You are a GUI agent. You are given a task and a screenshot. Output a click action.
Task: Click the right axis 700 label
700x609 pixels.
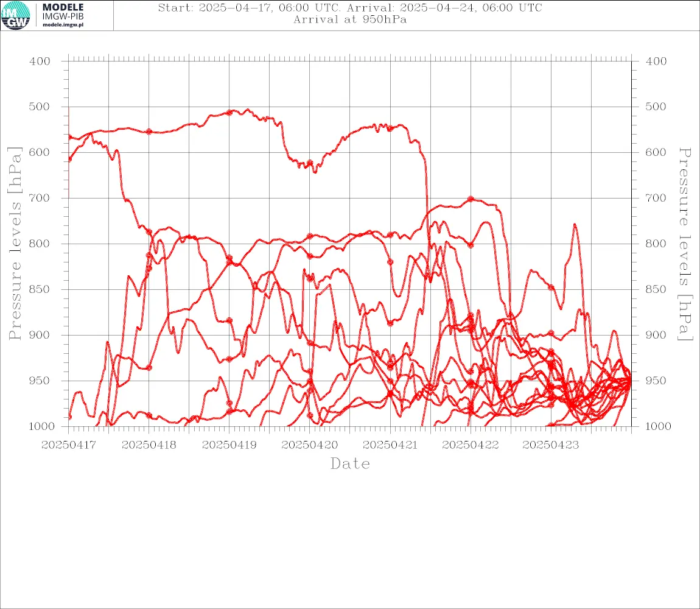[656, 198]
